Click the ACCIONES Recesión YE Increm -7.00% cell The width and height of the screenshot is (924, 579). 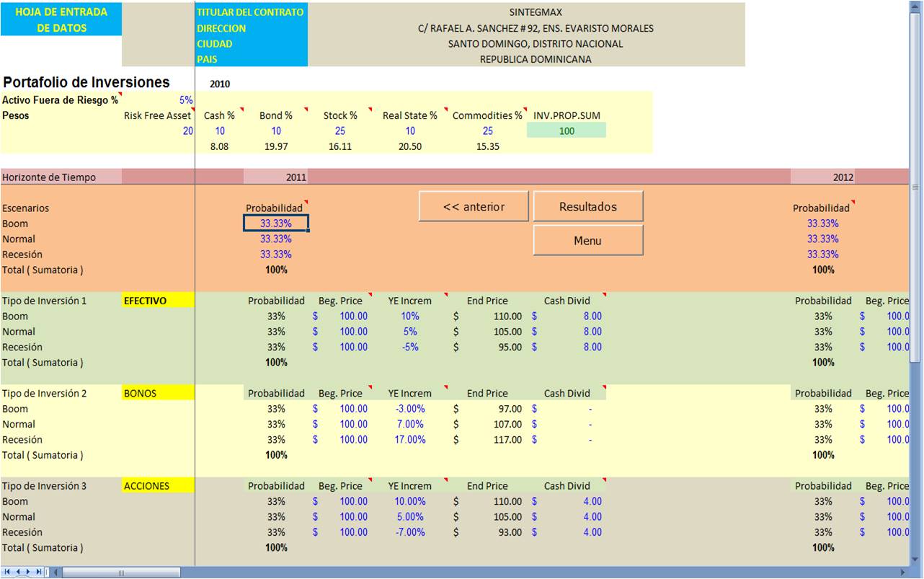pos(410,532)
